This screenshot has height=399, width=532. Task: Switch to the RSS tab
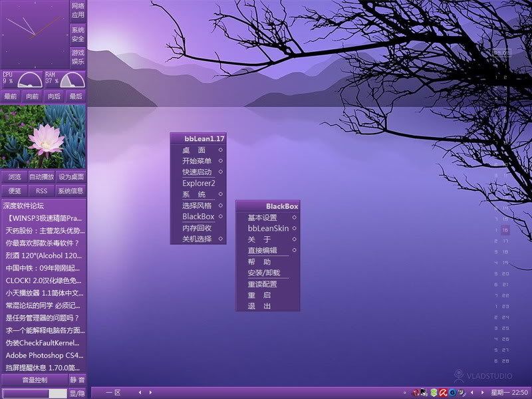pyautogui.click(x=41, y=191)
